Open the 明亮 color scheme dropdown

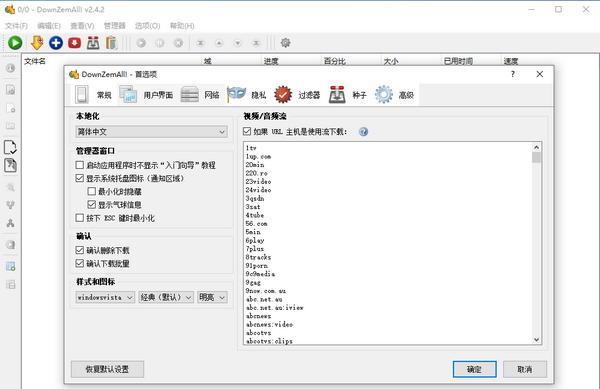[212, 297]
